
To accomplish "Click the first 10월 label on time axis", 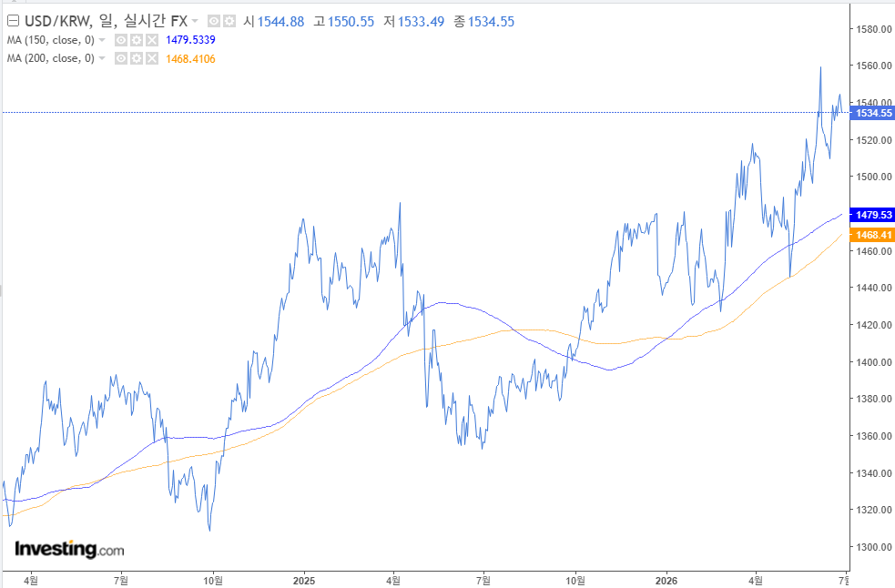I will point(213,581).
